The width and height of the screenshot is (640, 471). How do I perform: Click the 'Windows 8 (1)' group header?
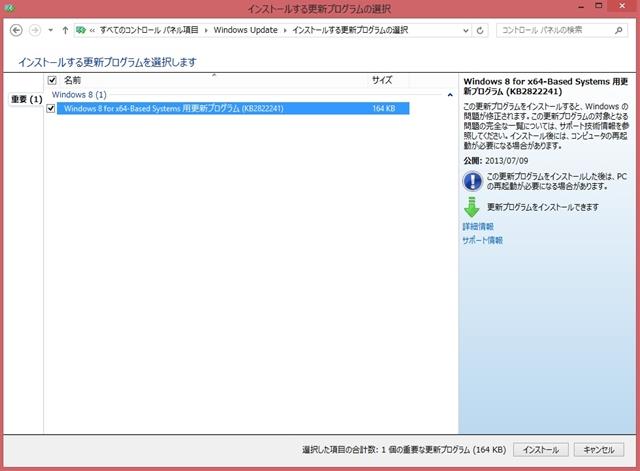click(79, 95)
